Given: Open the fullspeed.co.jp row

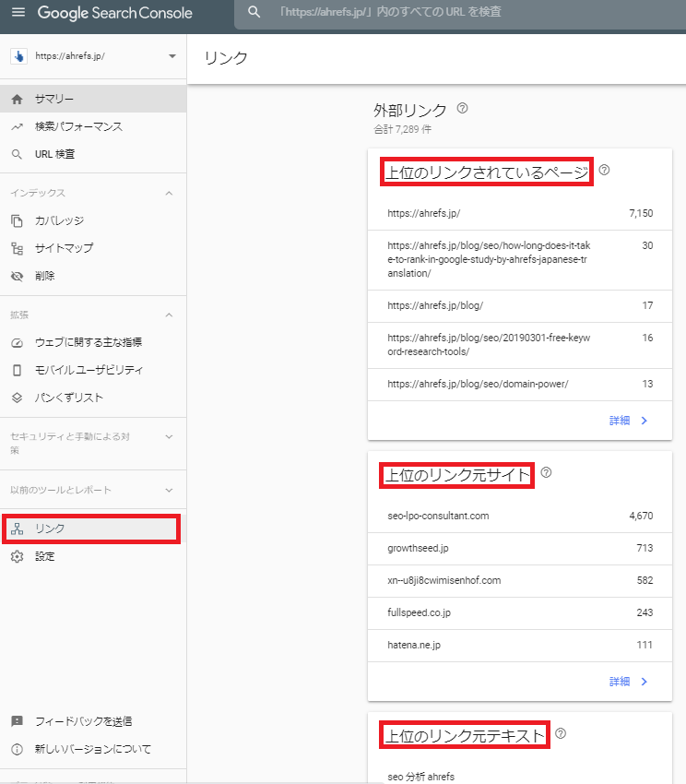Looking at the screenshot, I should (x=520, y=613).
